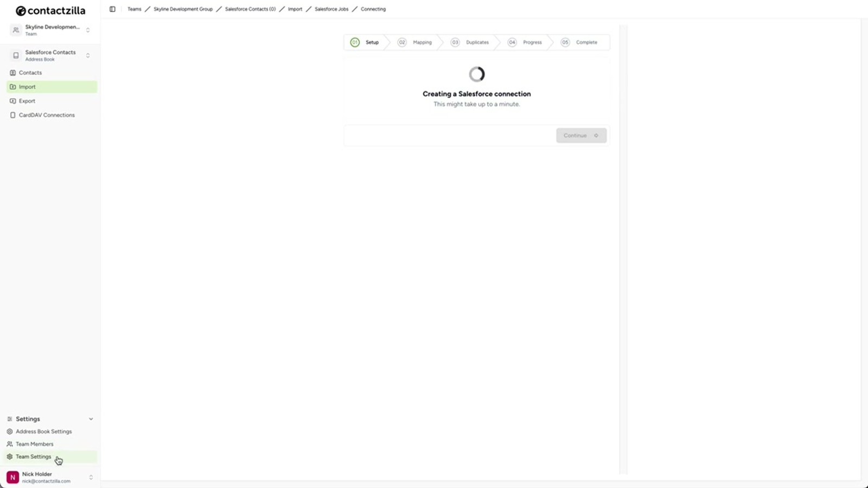The width and height of the screenshot is (868, 488).
Task: Toggle the sidebar panel icon
Action: (112, 9)
